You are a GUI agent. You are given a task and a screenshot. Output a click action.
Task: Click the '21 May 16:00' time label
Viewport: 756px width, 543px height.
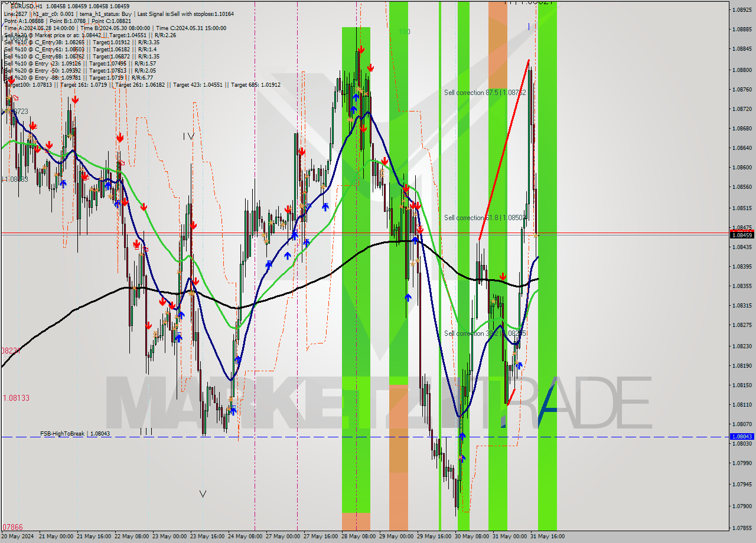[x=94, y=537]
